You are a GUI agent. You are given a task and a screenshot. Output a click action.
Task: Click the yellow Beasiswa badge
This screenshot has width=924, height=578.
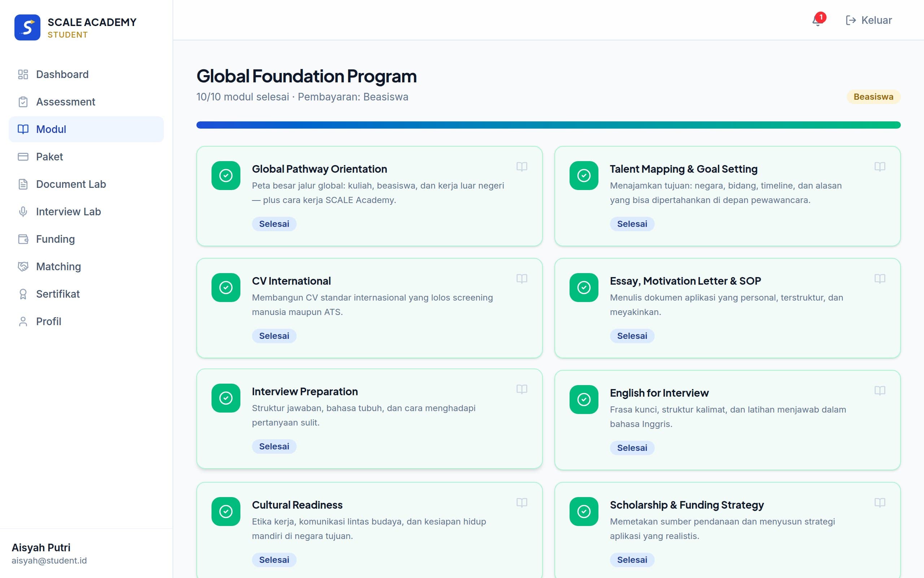coord(873,97)
